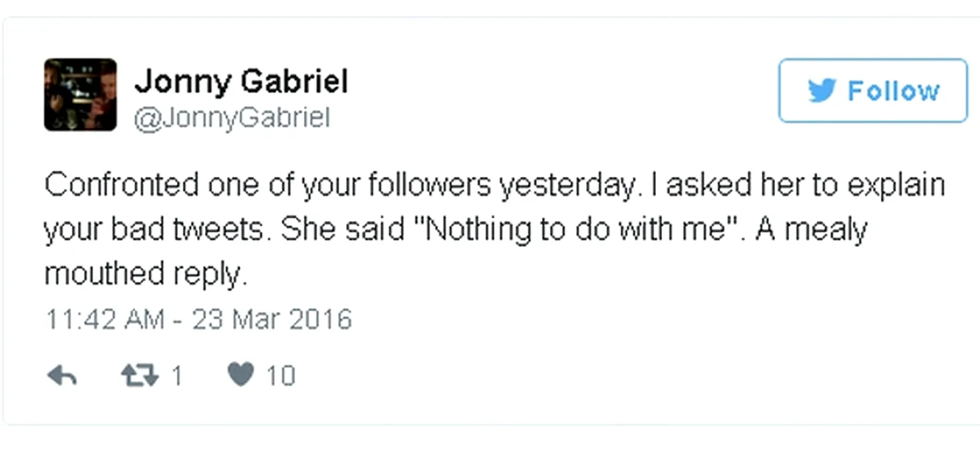
Task: Click the quoted phrase Nothing to do with me
Action: 576,230
